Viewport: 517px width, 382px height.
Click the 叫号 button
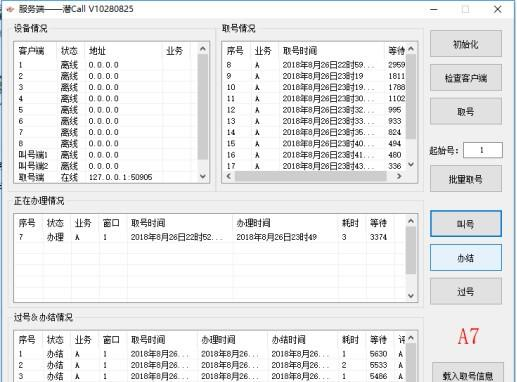466,224
